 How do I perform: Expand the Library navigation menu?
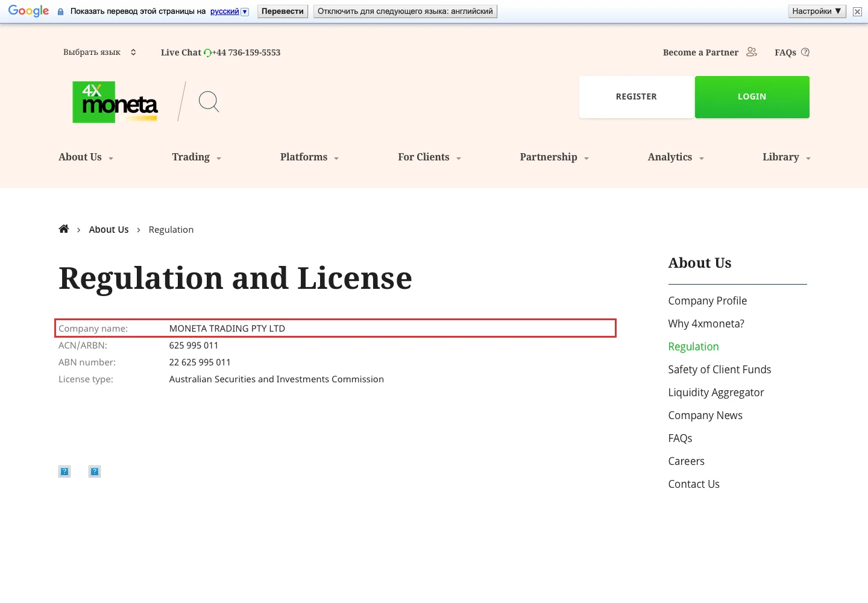pos(786,157)
